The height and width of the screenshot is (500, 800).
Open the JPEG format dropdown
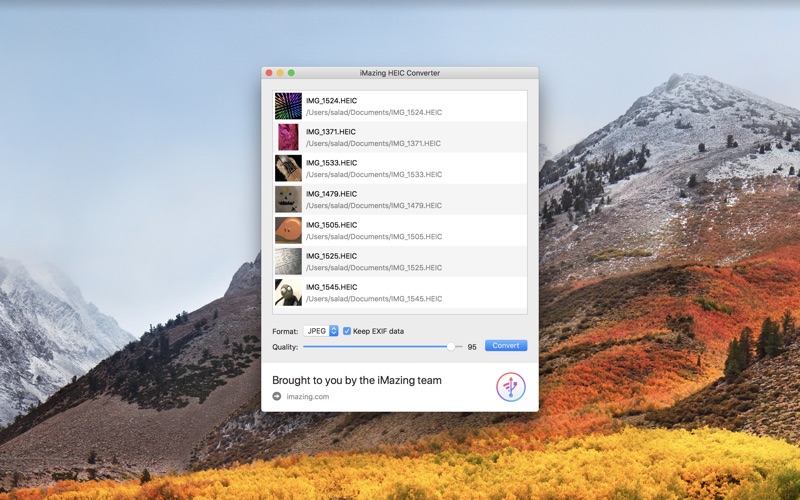point(321,331)
